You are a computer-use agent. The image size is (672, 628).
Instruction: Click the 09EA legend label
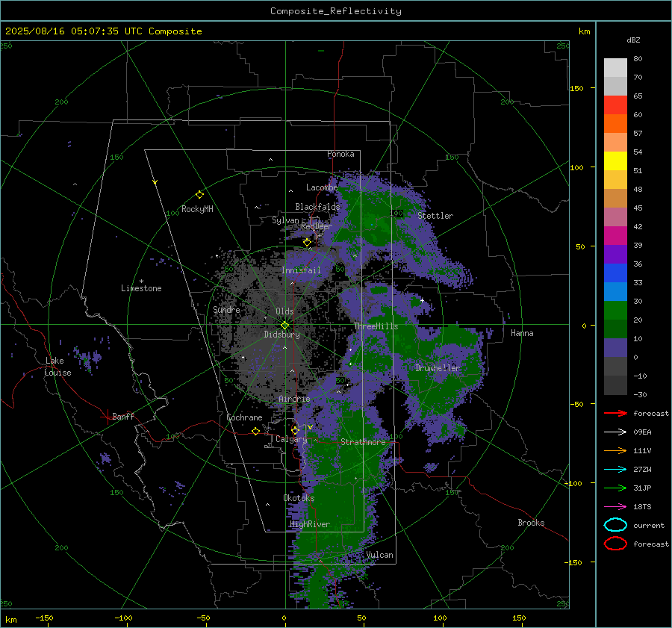coord(642,432)
